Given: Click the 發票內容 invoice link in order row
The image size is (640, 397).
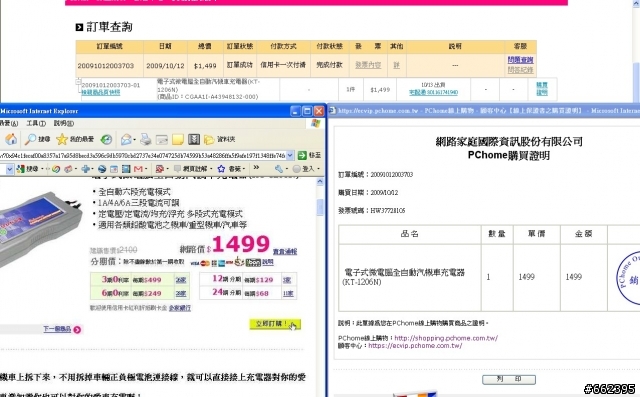Looking at the screenshot, I should click(x=368, y=64).
